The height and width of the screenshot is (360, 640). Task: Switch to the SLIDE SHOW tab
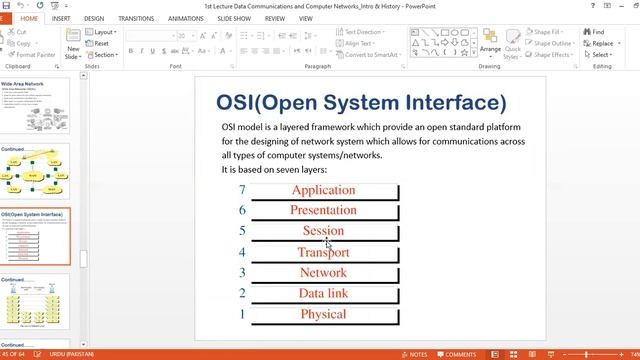(x=234, y=18)
